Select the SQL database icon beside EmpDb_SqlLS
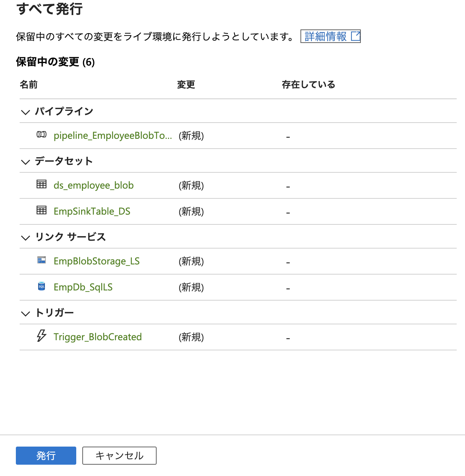465x476 pixels. (42, 287)
